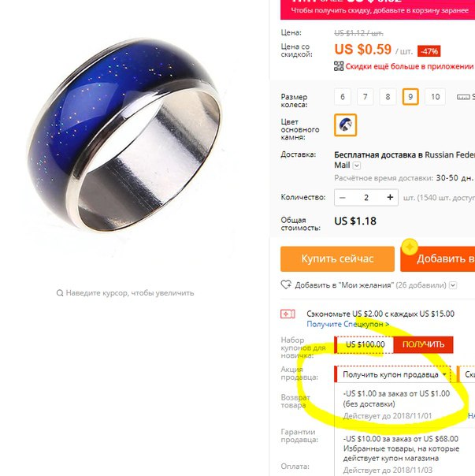
Task: Expand the shipping method dropdown arrow
Action: [x=357, y=165]
